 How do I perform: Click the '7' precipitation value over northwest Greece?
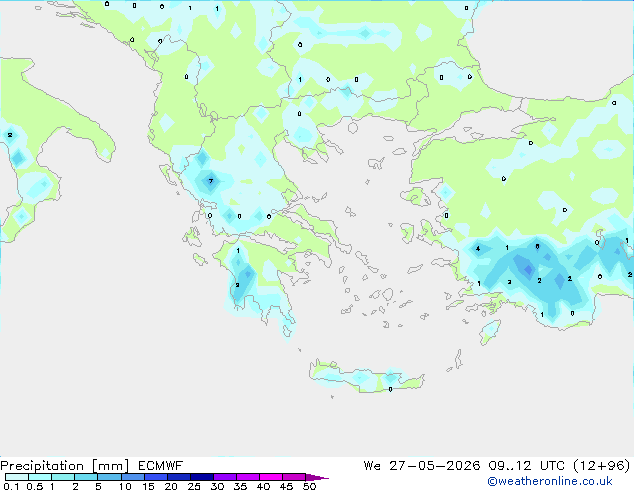[x=211, y=181]
